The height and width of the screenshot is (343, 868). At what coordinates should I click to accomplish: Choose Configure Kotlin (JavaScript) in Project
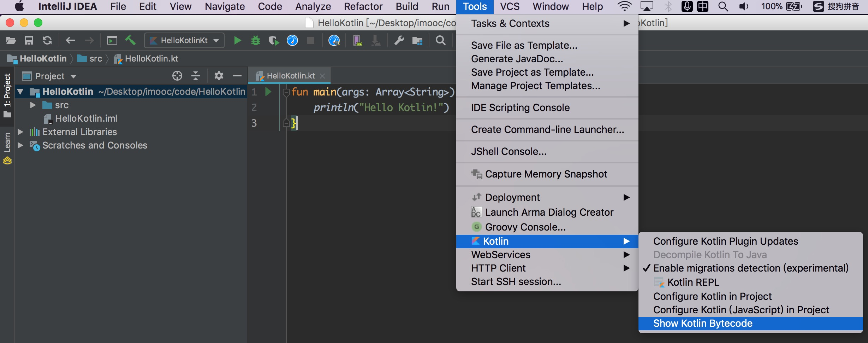750,310
